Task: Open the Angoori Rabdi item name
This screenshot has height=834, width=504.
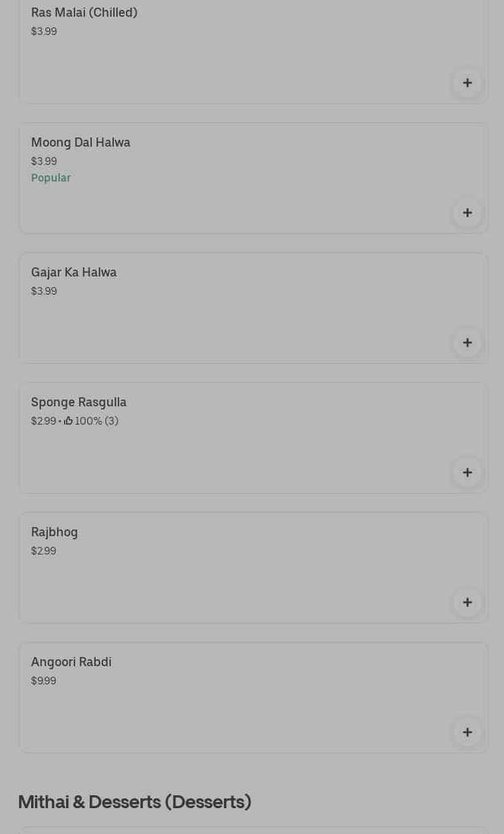Action: [71, 662]
